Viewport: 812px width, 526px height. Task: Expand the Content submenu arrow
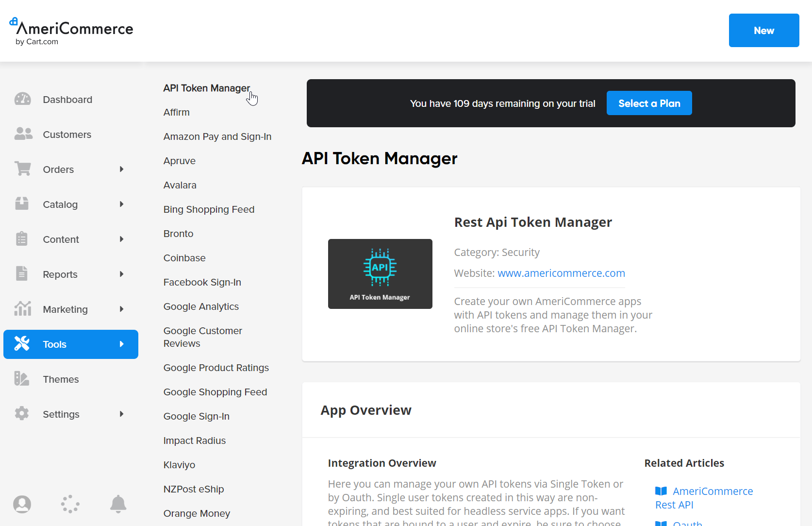(x=122, y=239)
